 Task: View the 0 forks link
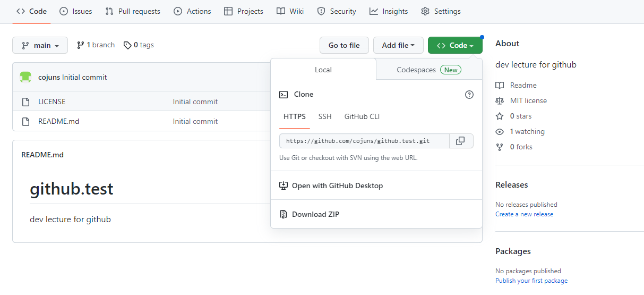click(521, 147)
